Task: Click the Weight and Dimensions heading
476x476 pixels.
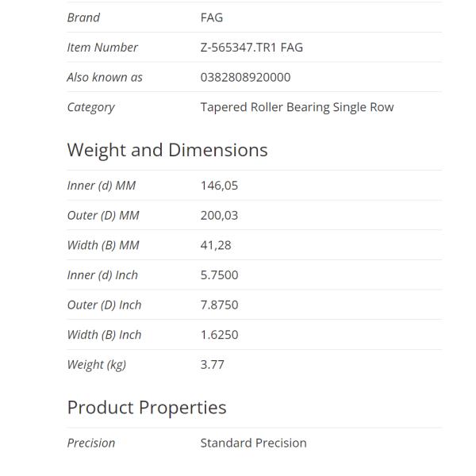Action: (167, 150)
